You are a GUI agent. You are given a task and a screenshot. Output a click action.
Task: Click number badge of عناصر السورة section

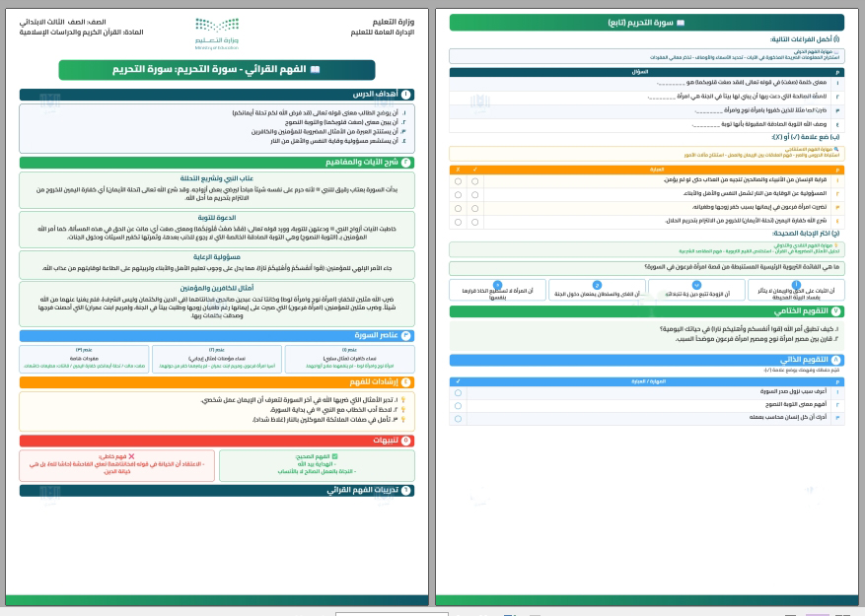pyautogui.click(x=406, y=335)
